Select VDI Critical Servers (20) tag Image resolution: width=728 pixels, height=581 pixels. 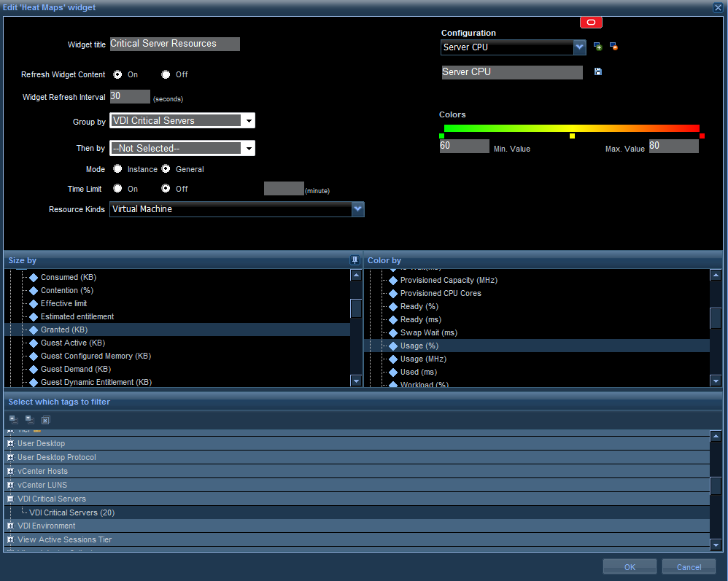coord(71,512)
